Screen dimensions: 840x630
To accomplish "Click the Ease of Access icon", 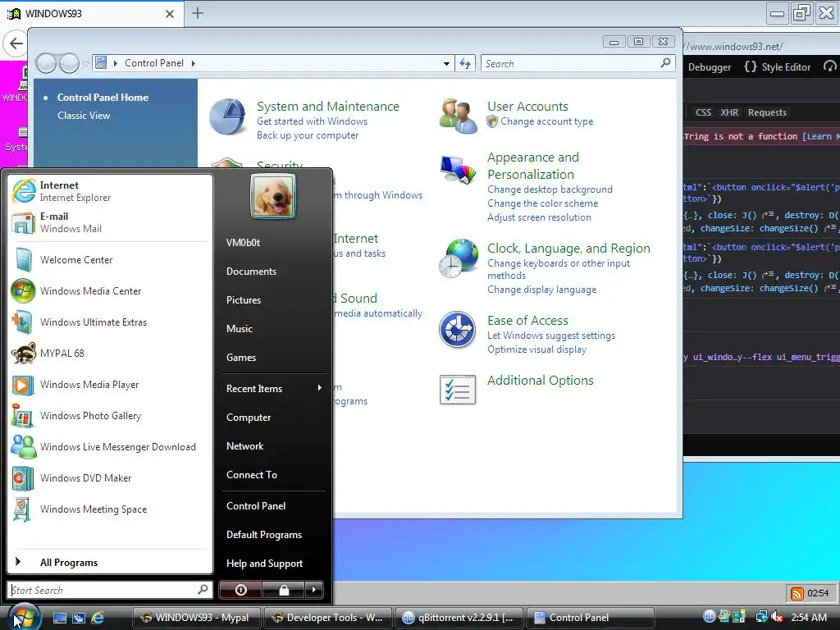I will (458, 330).
